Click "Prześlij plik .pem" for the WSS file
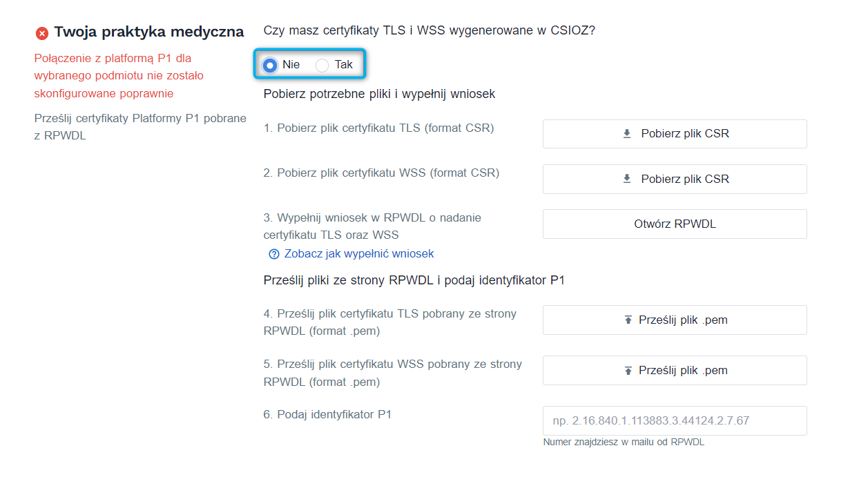The image size is (868, 477). (x=675, y=370)
